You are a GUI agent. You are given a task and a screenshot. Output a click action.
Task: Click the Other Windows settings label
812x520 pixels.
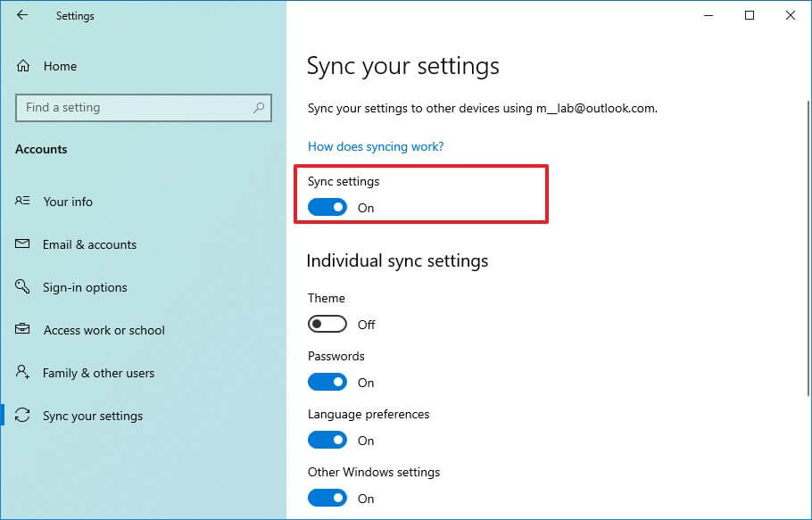[x=374, y=472]
